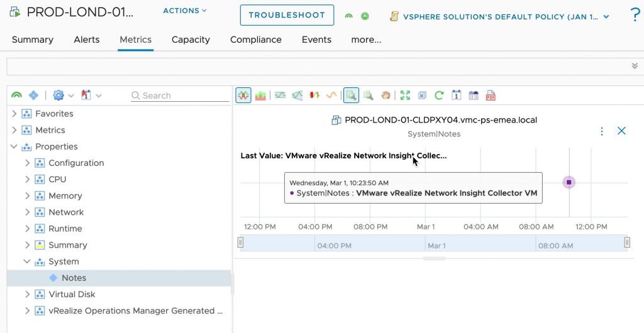
Task: Click the green circle status icon beside Troubleshoot
Action: coord(365,16)
